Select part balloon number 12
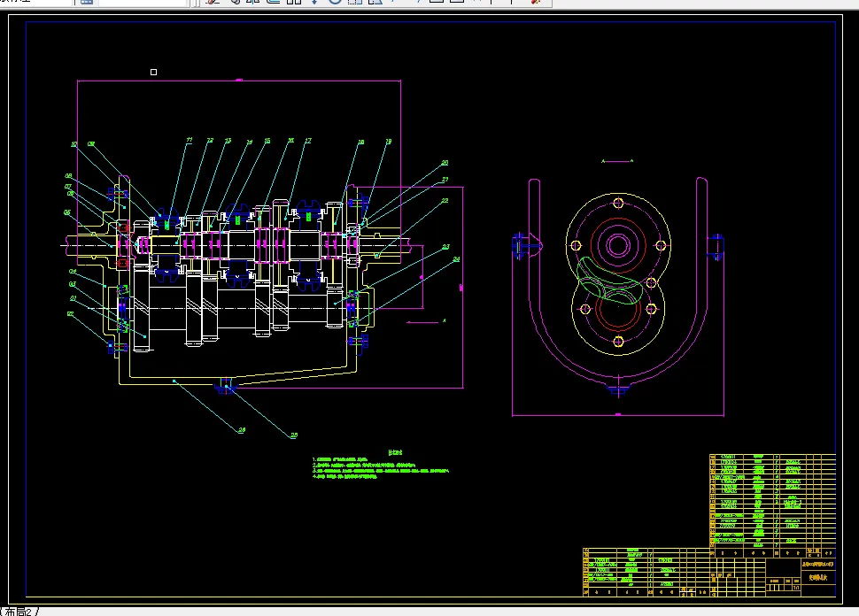859x616 pixels. 210,141
